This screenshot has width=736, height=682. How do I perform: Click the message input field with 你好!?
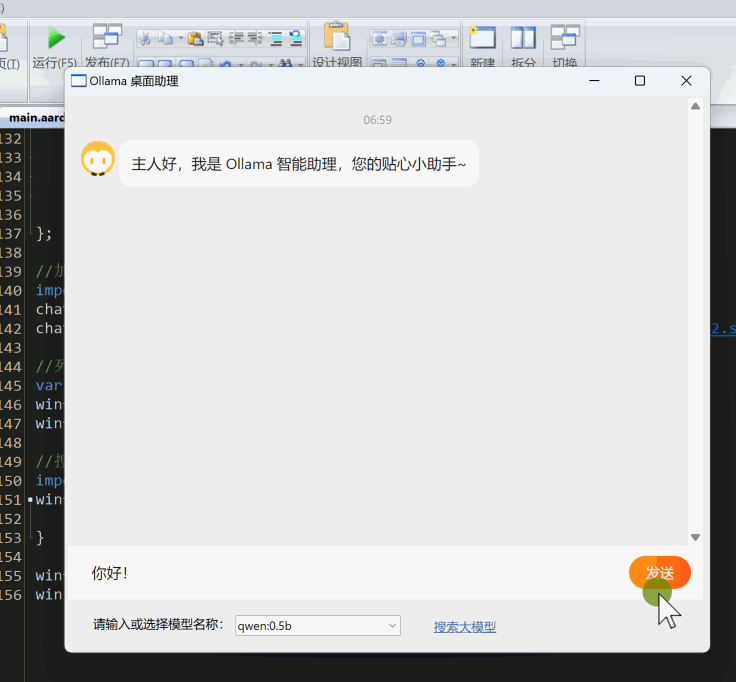[x=350, y=573]
